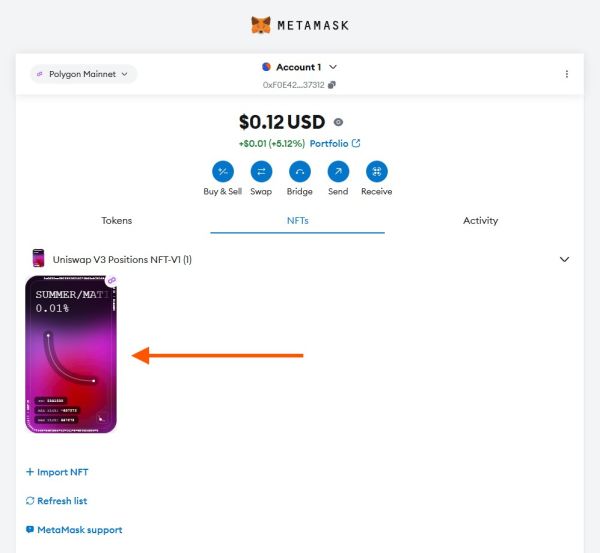Open the MetaMask support link
This screenshot has width=600, height=553.
pos(79,529)
